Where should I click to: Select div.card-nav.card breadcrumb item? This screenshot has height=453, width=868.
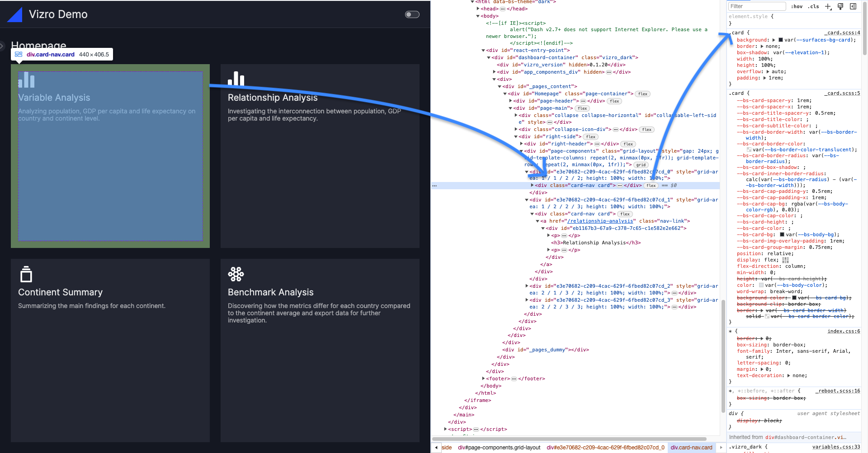tap(691, 448)
